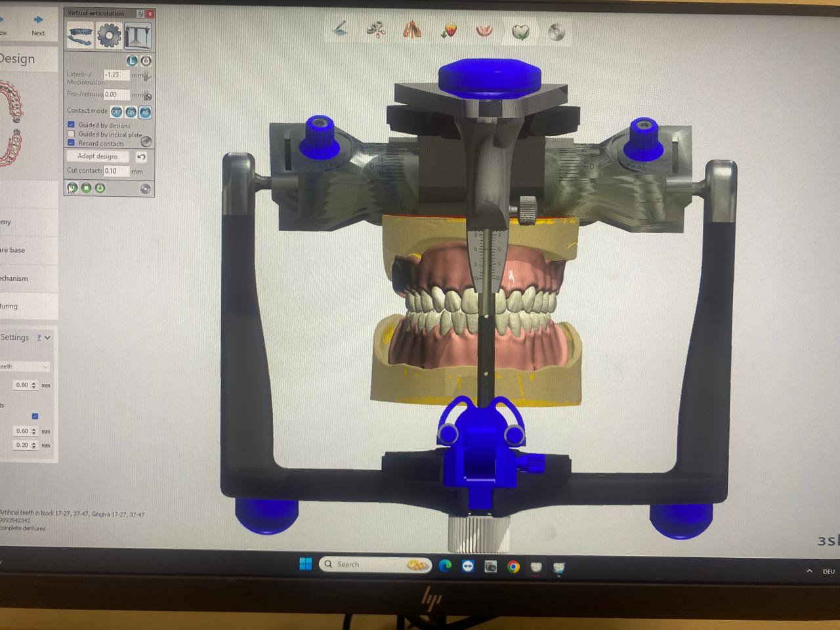This screenshot has height=630, width=840.
Task: Uncheck Guided by designs checkbox
Action: [x=72, y=125]
